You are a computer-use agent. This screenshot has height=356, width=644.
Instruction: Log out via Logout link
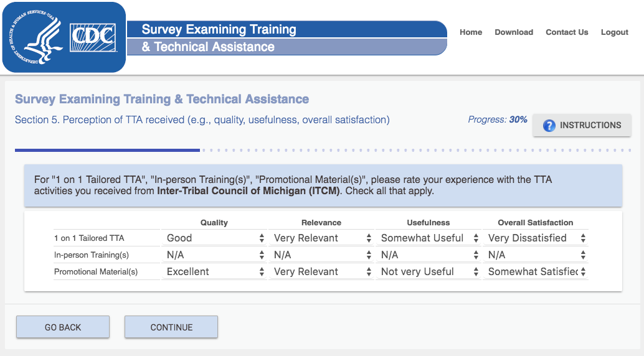click(614, 32)
